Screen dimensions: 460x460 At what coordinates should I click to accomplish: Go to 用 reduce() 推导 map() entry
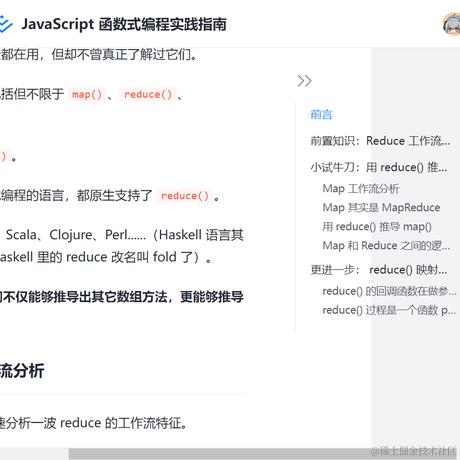coord(377,227)
